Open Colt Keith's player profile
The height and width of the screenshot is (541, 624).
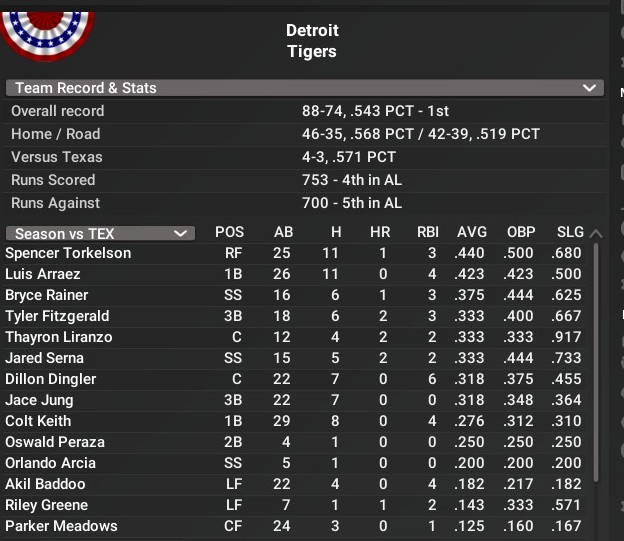tap(38, 421)
